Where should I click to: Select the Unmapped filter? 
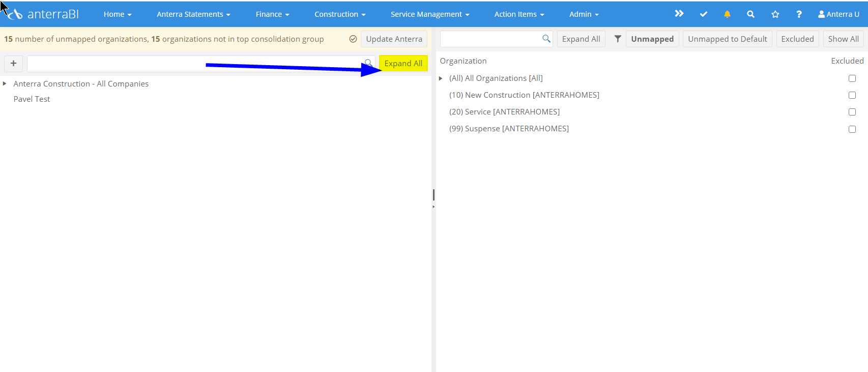click(x=652, y=39)
